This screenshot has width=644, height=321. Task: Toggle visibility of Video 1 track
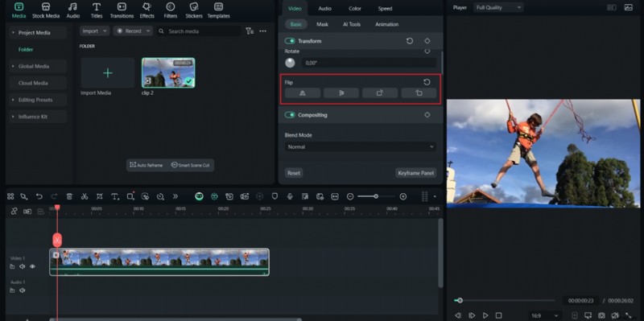coord(32,266)
